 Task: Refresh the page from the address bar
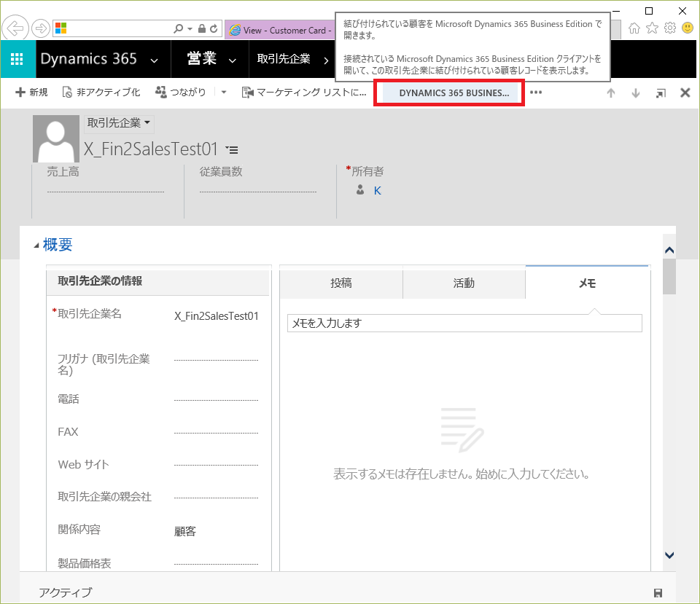[214, 28]
